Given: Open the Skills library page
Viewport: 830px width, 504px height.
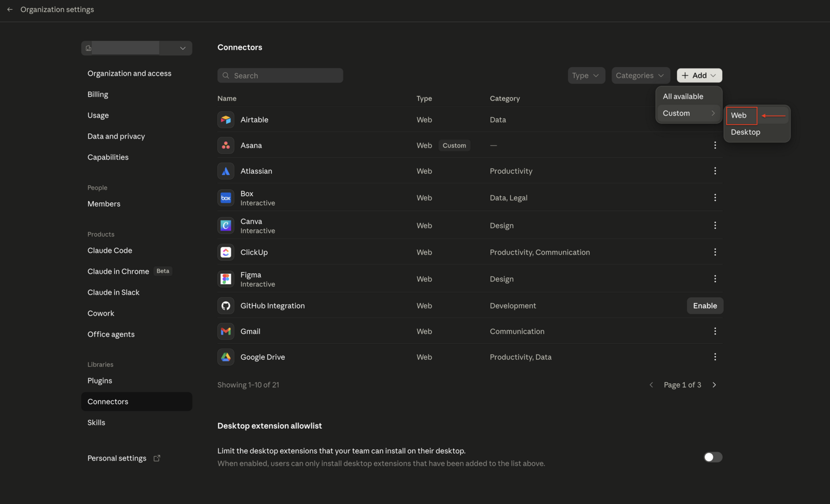Looking at the screenshot, I should pyautogui.click(x=96, y=423).
